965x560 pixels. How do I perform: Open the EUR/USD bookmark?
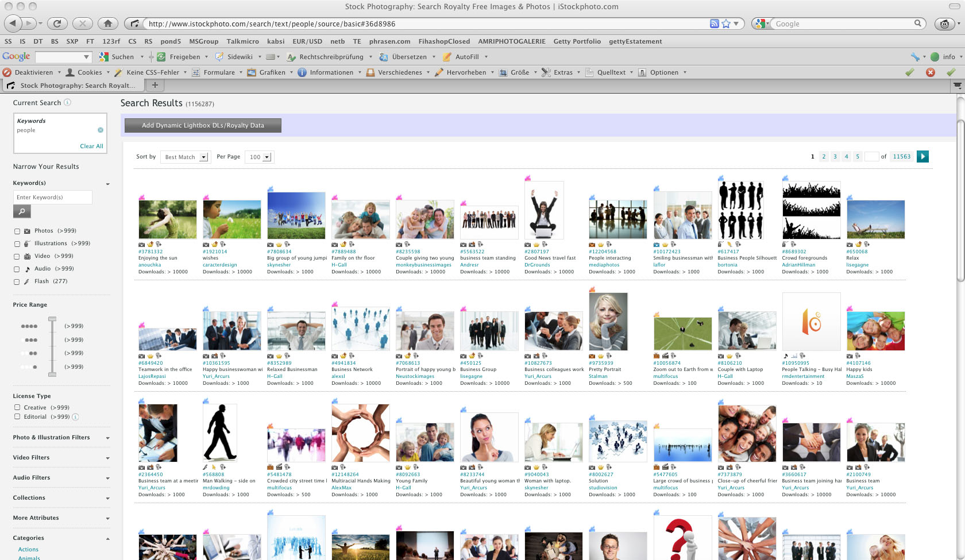[307, 41]
